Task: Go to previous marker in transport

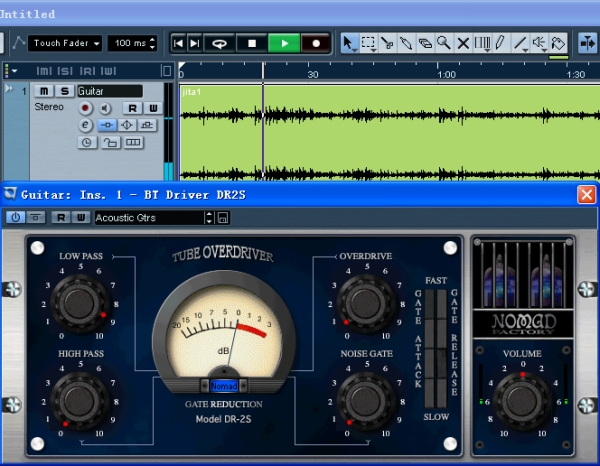Action: (178, 43)
